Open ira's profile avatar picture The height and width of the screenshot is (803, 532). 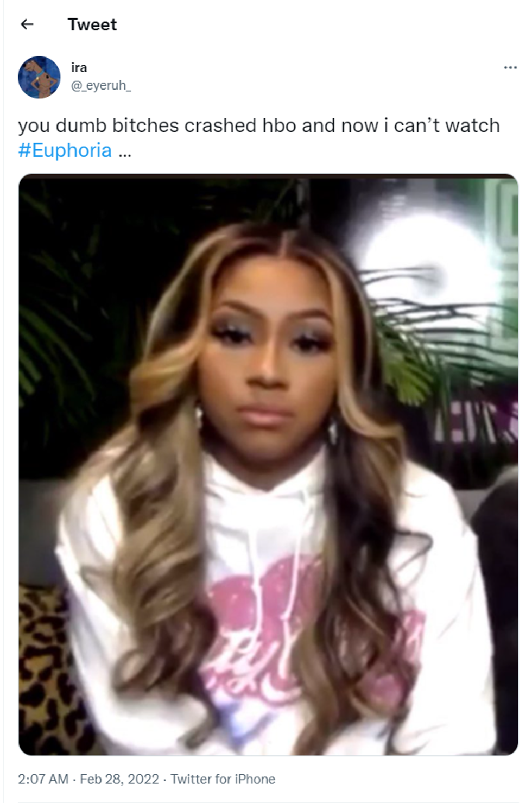(x=39, y=77)
